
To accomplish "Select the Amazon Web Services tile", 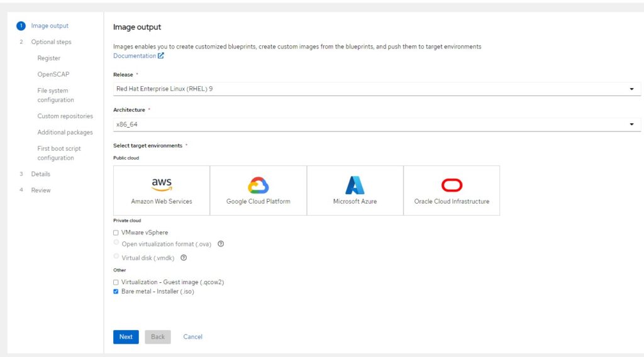I will (162, 190).
